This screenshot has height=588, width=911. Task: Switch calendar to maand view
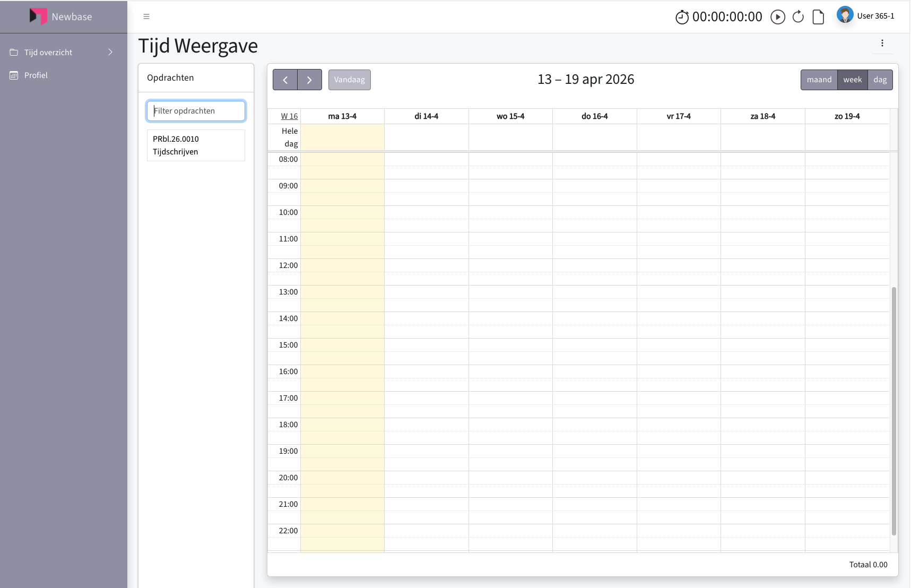tap(819, 80)
